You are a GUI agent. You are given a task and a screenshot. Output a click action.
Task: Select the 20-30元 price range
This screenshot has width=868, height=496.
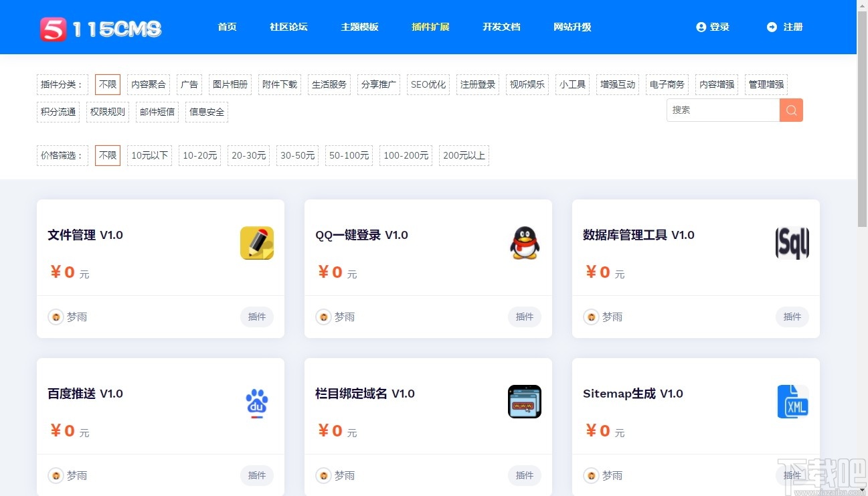click(249, 155)
